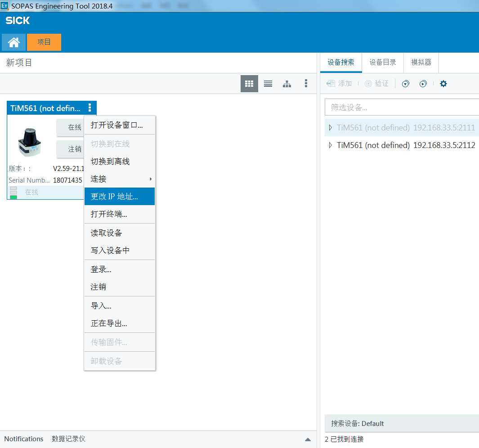Expand the Notifications panel arrow
The height and width of the screenshot is (448, 479).
[x=308, y=439]
